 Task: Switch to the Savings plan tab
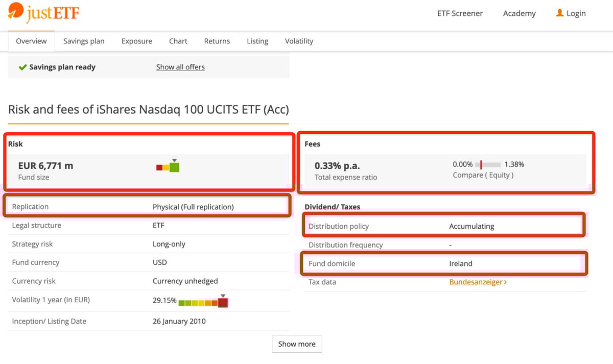coord(84,41)
